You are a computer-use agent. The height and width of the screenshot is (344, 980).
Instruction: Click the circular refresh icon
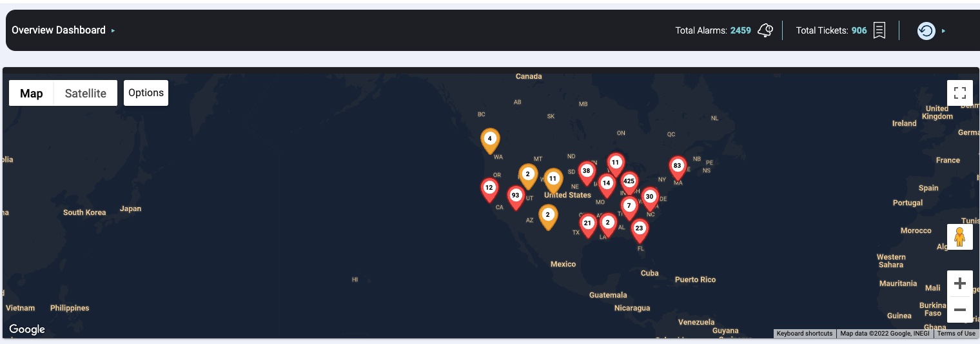coord(926,30)
